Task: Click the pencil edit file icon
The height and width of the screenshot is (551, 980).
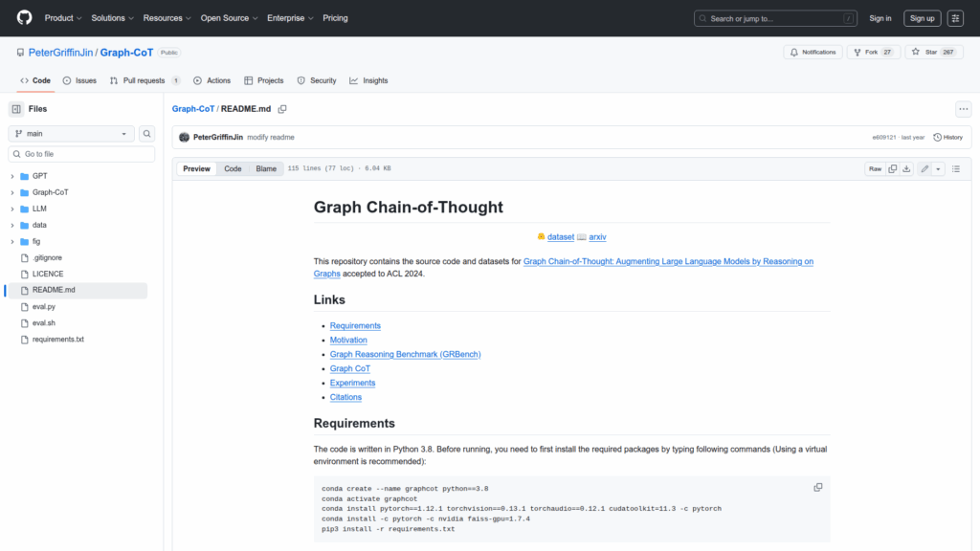Action: 924,168
